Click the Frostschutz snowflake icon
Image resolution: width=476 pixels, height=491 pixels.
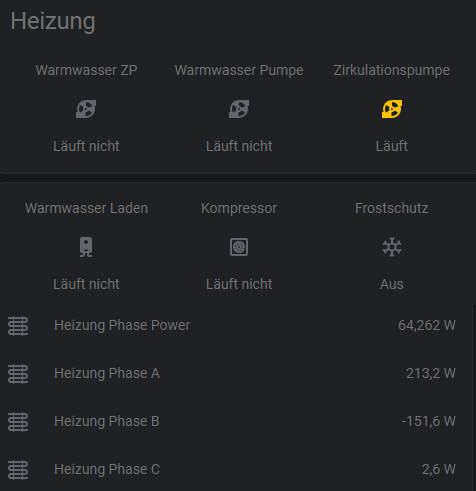point(392,247)
